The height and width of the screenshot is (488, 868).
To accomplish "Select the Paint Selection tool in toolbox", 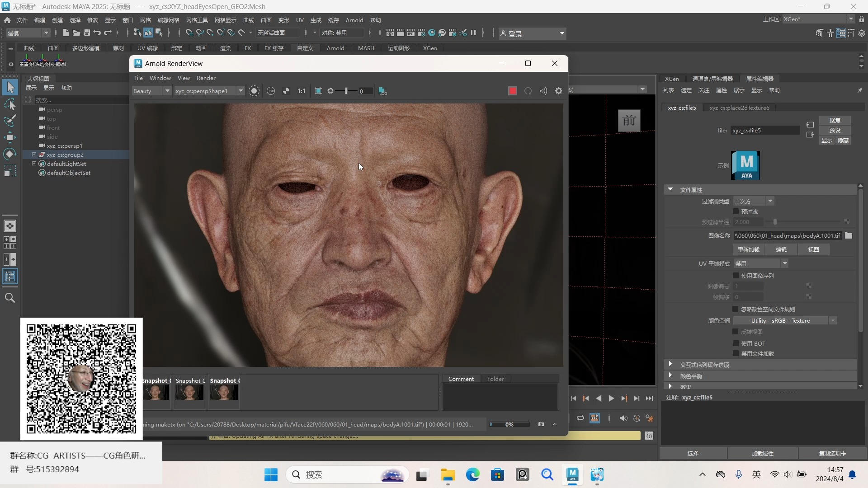I will click(x=10, y=121).
